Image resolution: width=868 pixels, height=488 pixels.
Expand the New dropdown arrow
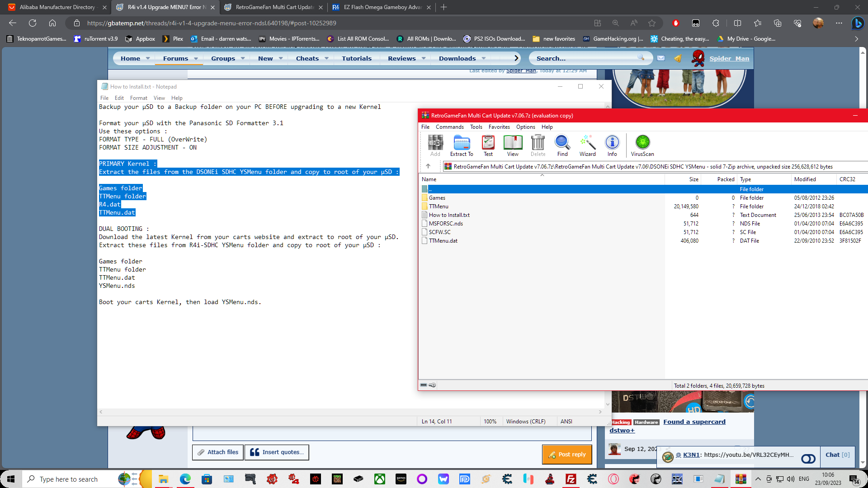coord(281,58)
